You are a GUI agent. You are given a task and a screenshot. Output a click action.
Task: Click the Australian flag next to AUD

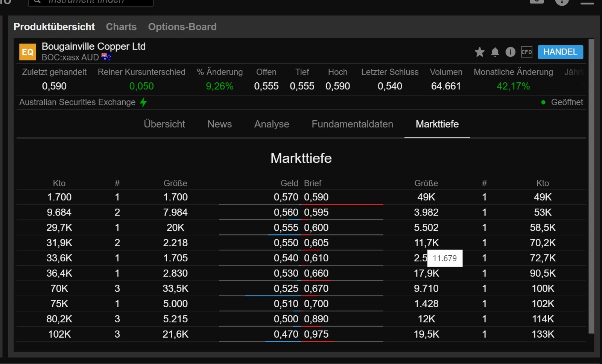[106, 57]
